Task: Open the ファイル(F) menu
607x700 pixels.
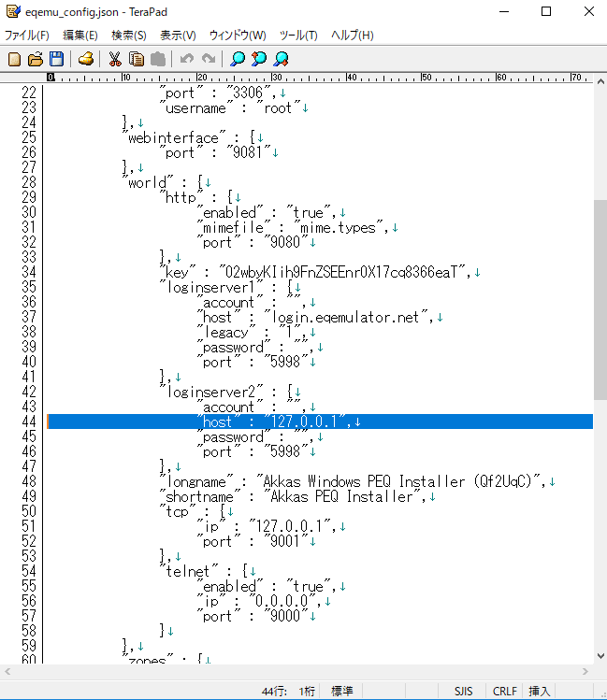Action: click(x=27, y=36)
